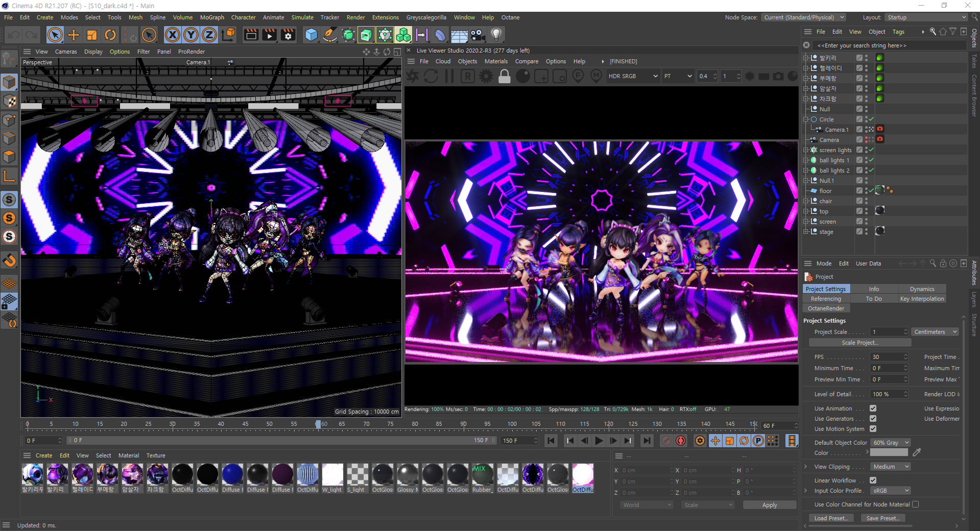Click Scale Project button
Screen dimensions: 980x531
[x=860, y=343]
